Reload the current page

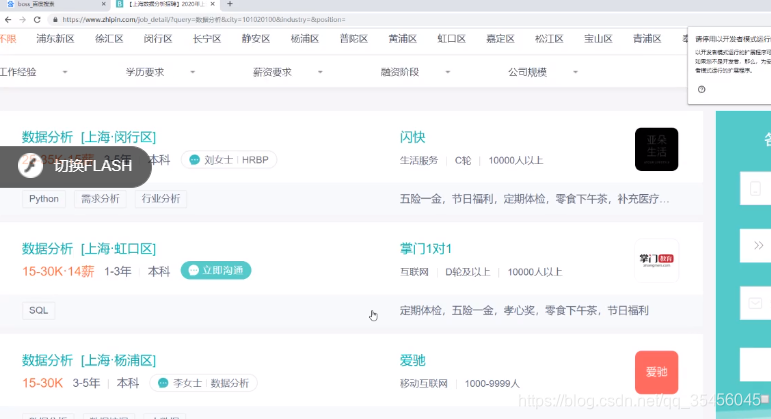[x=37, y=20]
